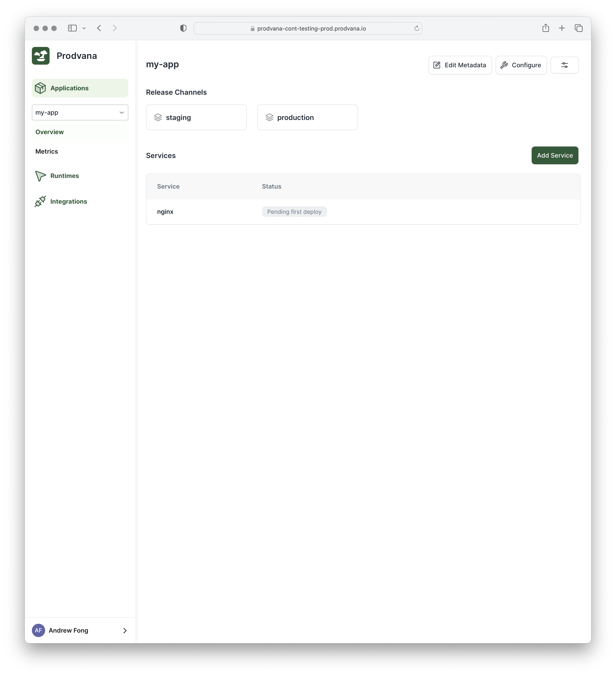The height and width of the screenshot is (676, 616).
Task: Click the Edit Metadata button
Action: tap(460, 65)
